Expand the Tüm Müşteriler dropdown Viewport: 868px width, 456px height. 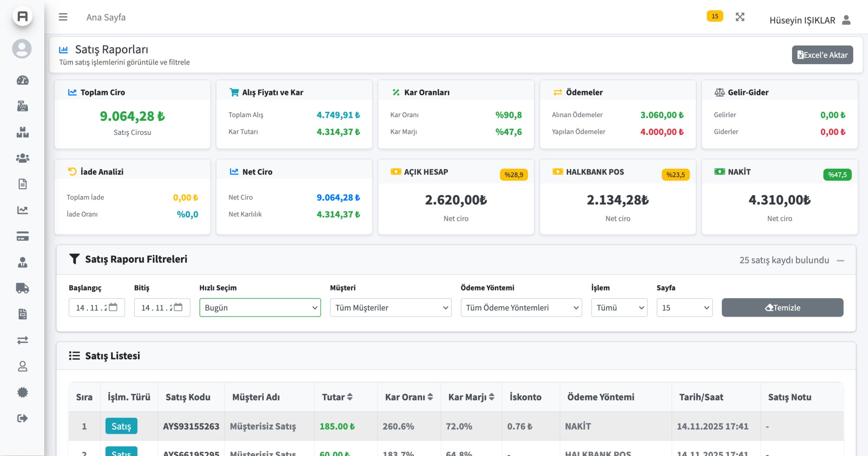coord(391,308)
